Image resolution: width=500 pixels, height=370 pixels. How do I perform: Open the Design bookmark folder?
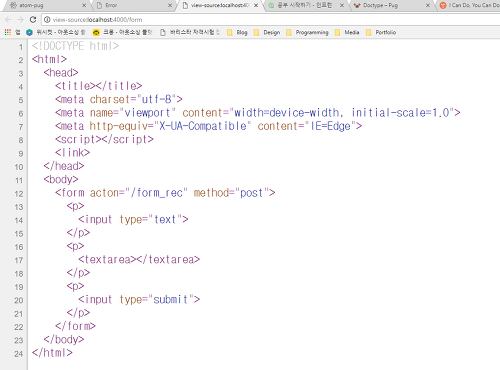pyautogui.click(x=267, y=32)
